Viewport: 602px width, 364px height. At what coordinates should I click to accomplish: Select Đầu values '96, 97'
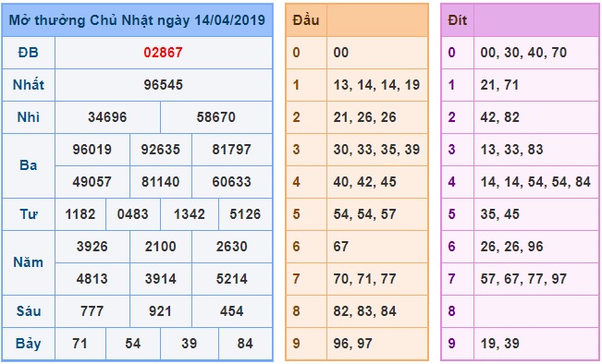point(353,344)
